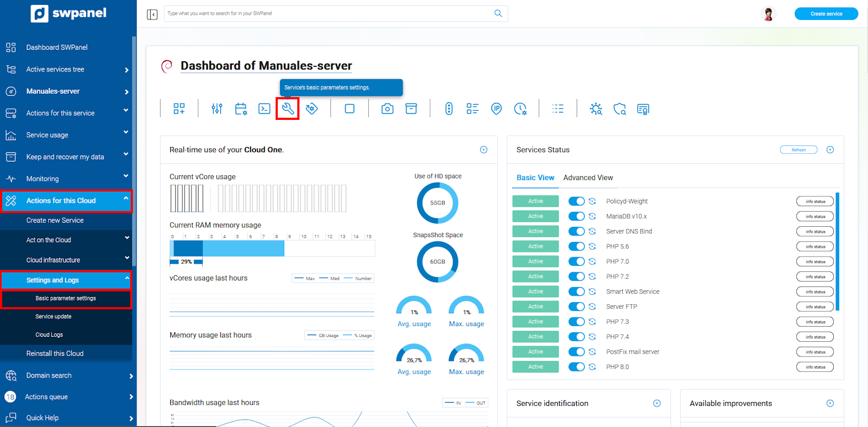Open the IP management icon

point(496,109)
